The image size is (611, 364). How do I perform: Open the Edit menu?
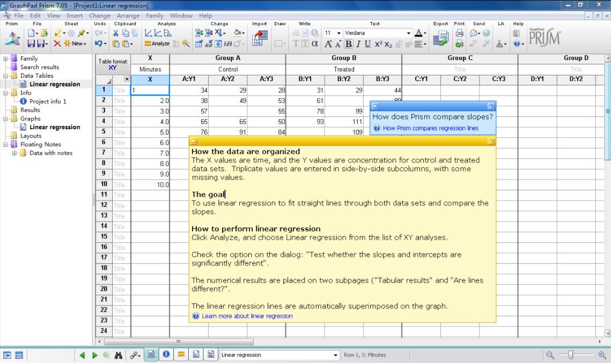pos(35,16)
